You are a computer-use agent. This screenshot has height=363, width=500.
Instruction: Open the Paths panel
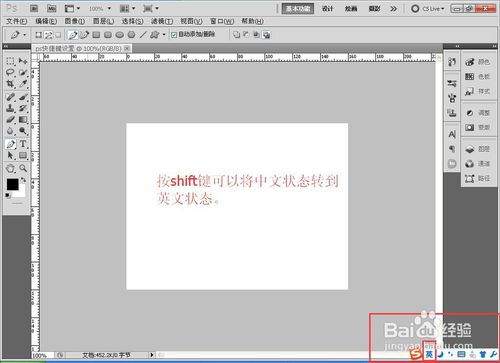[478, 178]
